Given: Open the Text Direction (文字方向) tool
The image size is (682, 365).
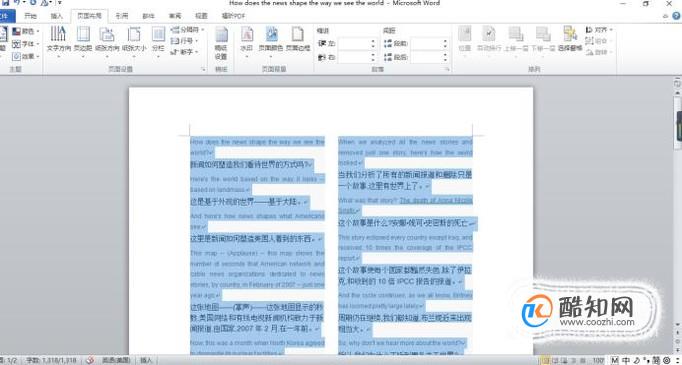Looking at the screenshot, I should coord(58,41).
